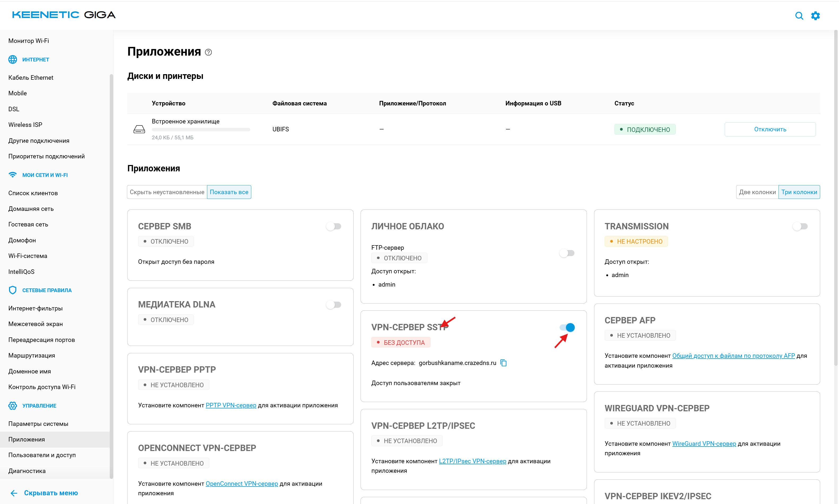Turn off the VPN-сервер SSTP switch

567,327
